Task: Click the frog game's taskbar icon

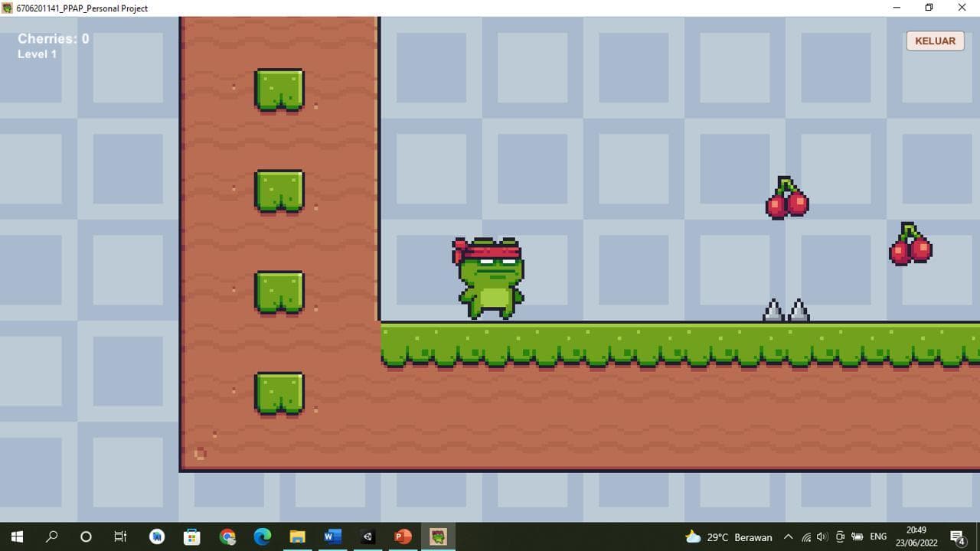Action: [438, 536]
